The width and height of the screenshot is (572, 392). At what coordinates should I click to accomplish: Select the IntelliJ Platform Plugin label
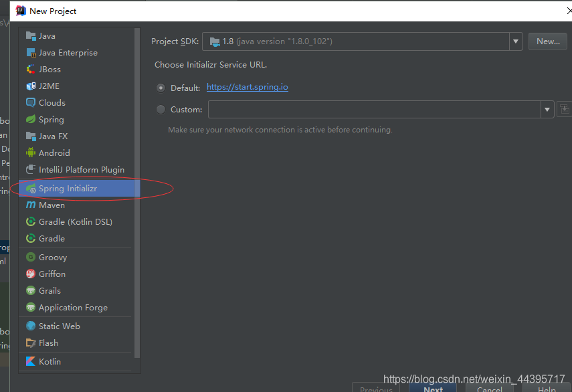coord(82,170)
